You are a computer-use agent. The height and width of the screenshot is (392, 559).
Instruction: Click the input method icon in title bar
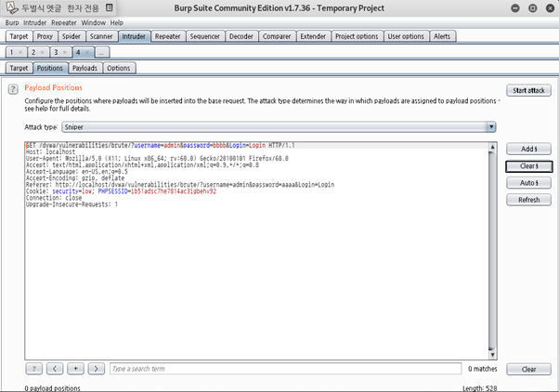[11, 7]
